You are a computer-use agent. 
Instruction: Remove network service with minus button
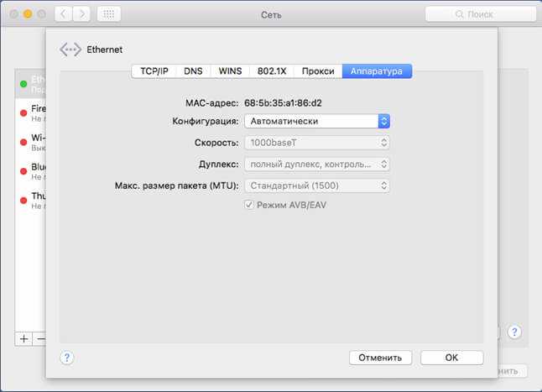(x=39, y=339)
